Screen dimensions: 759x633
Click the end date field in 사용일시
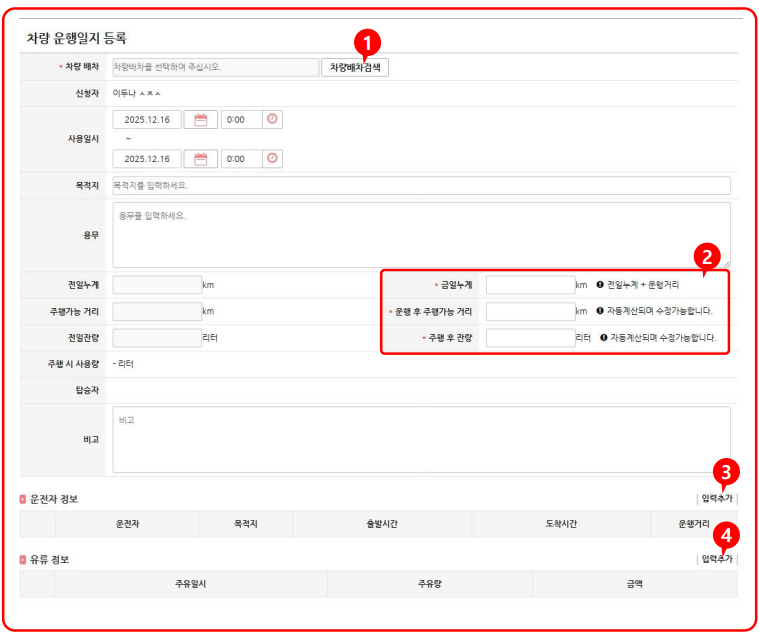pos(147,159)
